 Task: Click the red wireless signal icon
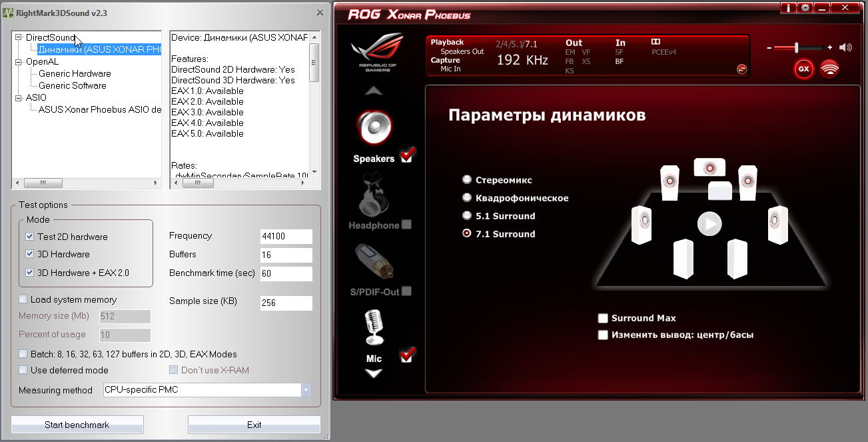pos(829,69)
